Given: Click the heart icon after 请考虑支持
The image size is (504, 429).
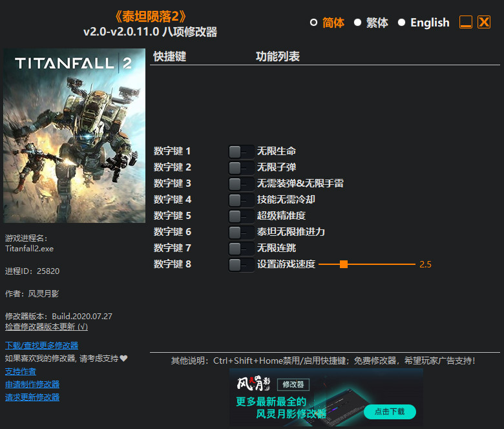Looking at the screenshot, I should click(x=124, y=358).
